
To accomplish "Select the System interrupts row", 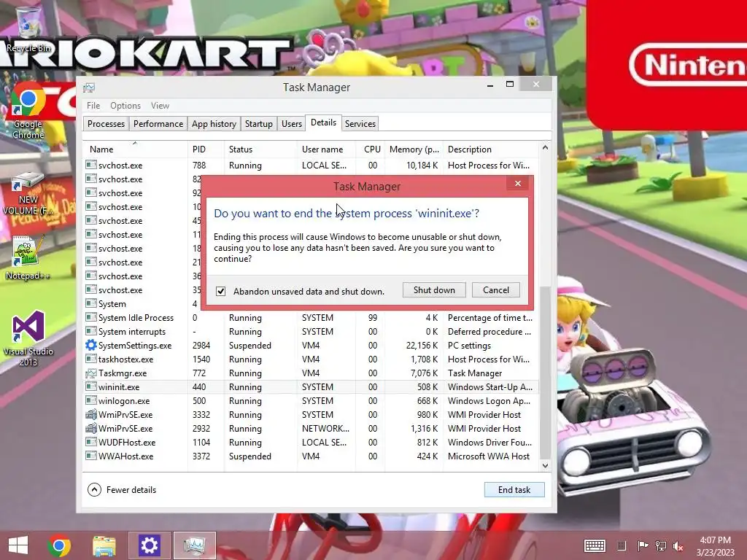I will pos(311,332).
